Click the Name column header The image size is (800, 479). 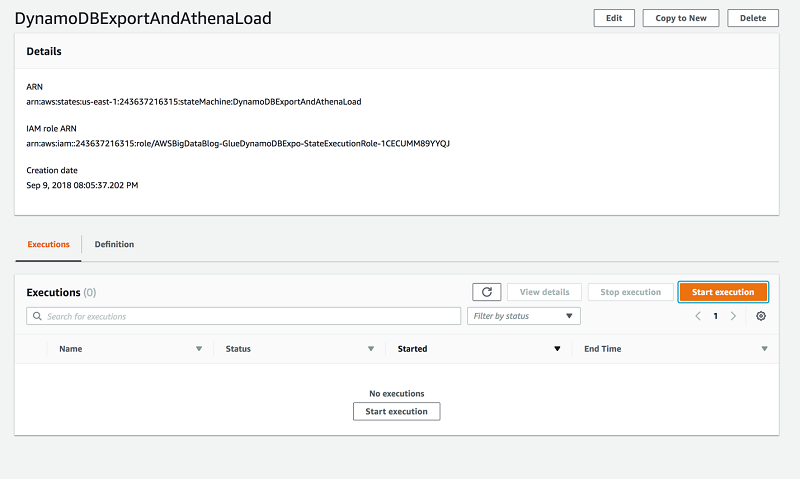click(70, 349)
